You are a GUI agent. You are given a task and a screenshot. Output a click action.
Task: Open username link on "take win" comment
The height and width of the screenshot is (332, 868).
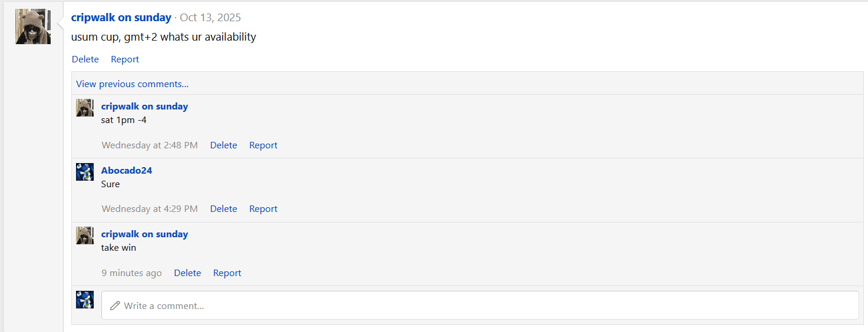[x=144, y=234]
